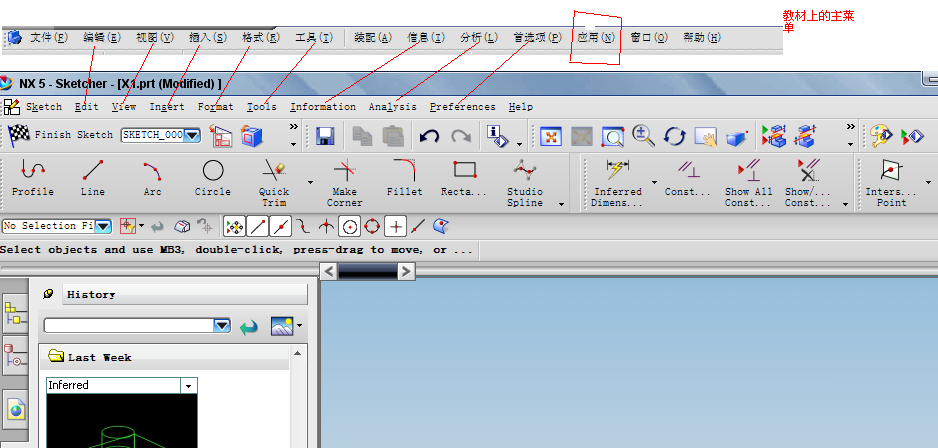The width and height of the screenshot is (938, 448).
Task: Click the Orient View to Sketch icon
Action: [x=221, y=136]
